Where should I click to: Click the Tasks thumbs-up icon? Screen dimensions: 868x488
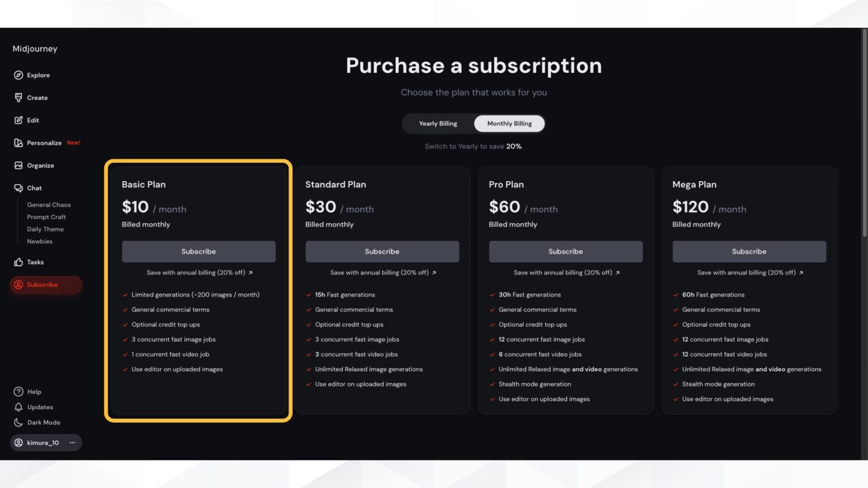(18, 262)
